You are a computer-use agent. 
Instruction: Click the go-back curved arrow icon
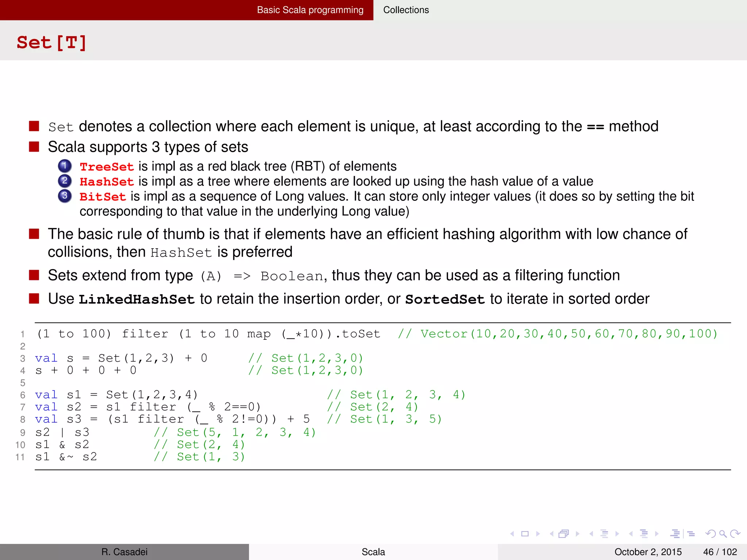711,534
